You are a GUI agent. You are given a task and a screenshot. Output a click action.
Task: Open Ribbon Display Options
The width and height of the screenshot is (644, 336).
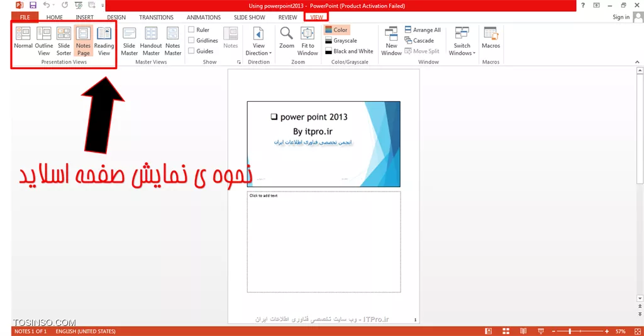596,5
